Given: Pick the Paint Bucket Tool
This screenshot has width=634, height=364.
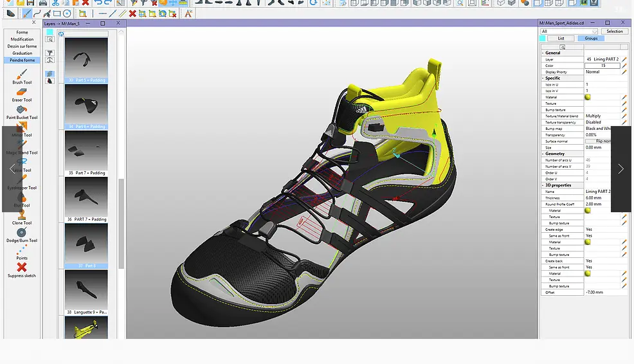Looking at the screenshot, I should (x=22, y=110).
